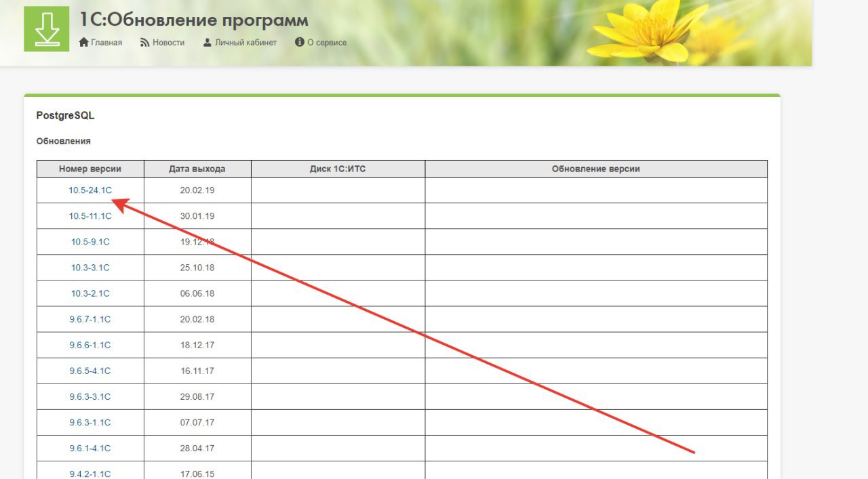Select release date 25.10.18
868x479 pixels.
(197, 268)
